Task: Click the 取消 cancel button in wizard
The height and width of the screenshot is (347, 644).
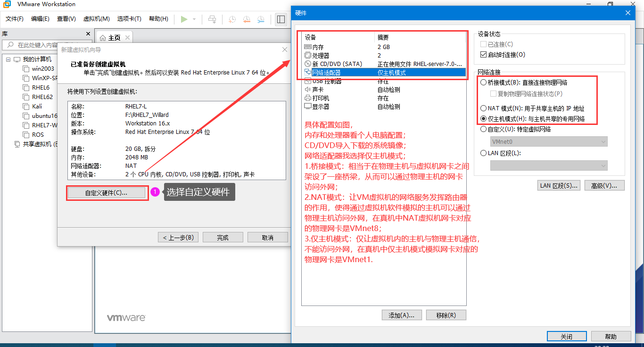Action: (268, 237)
